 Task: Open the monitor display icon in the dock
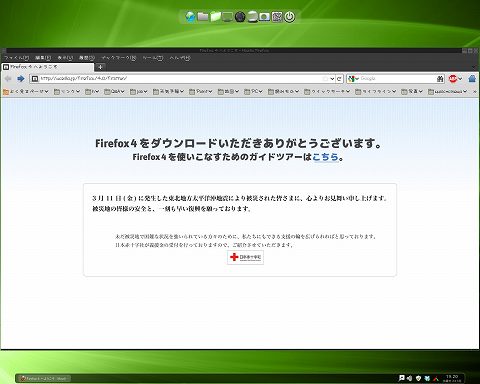click(x=227, y=16)
